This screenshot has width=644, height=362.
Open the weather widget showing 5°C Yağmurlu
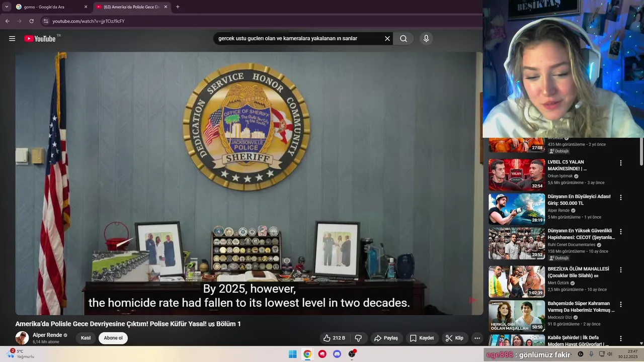[x=21, y=354]
